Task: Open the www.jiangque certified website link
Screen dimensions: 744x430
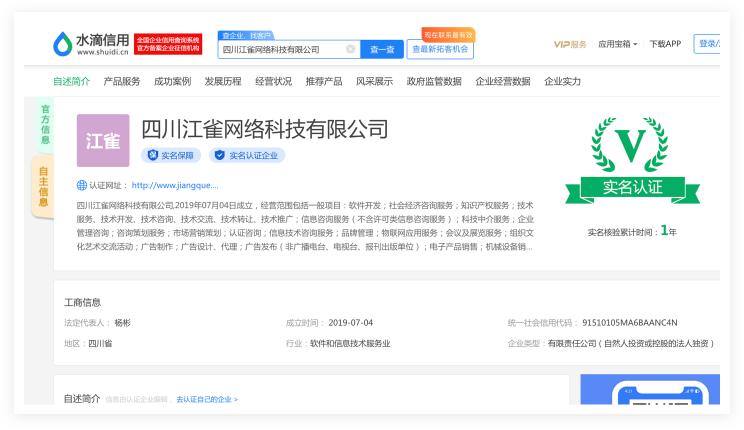Action: (174, 185)
